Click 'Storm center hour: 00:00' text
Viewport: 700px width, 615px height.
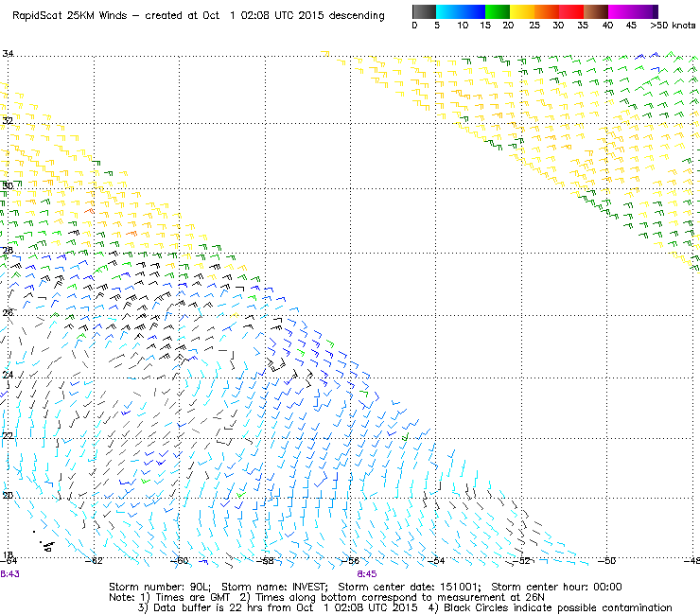[x=556, y=587]
